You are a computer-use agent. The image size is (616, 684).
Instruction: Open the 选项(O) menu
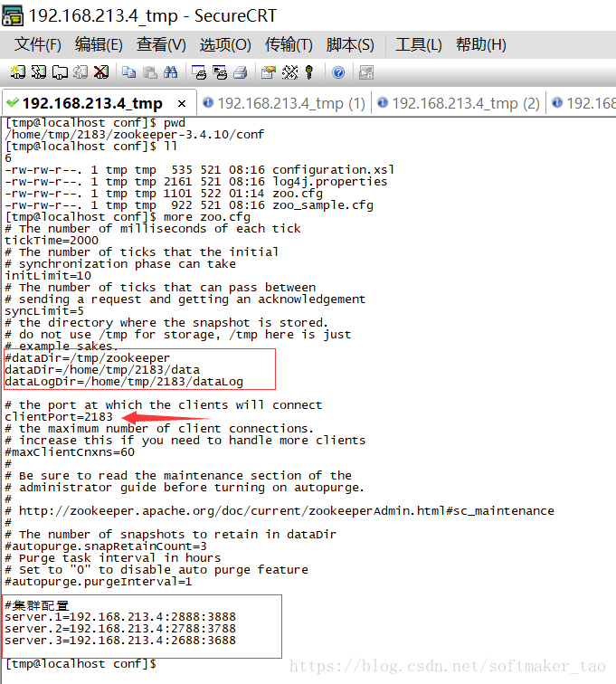pyautogui.click(x=225, y=44)
